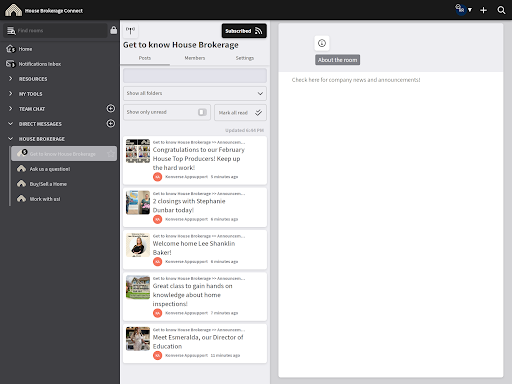Screen dimensions: 512x384
Task: Expand the RESOURCES section
Action: coord(11,79)
